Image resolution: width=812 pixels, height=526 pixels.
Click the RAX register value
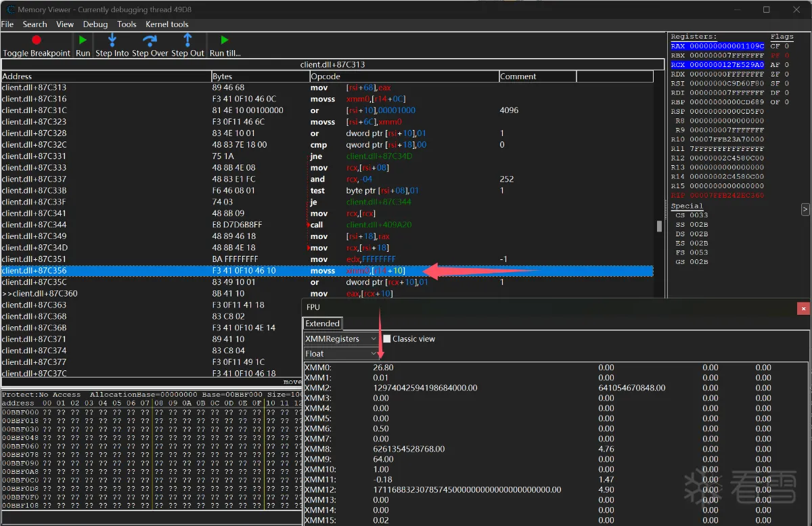point(726,47)
